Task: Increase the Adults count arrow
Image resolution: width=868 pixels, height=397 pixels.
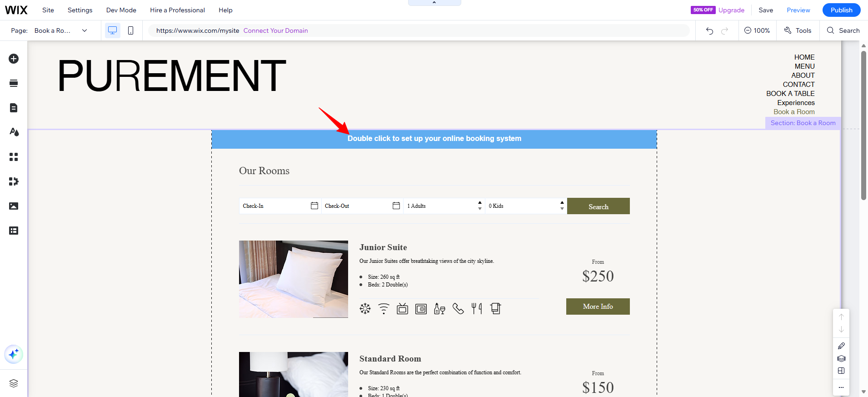Action: pos(480,203)
